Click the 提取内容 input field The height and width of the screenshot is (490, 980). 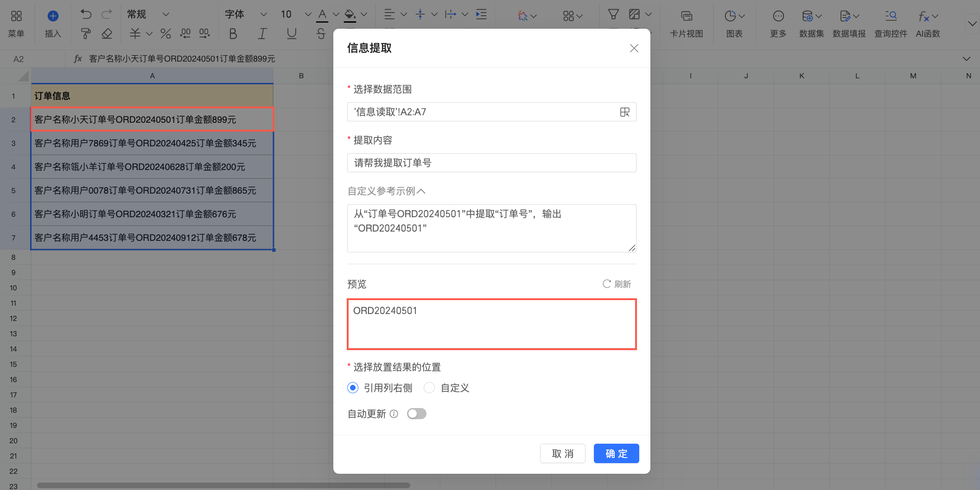492,163
